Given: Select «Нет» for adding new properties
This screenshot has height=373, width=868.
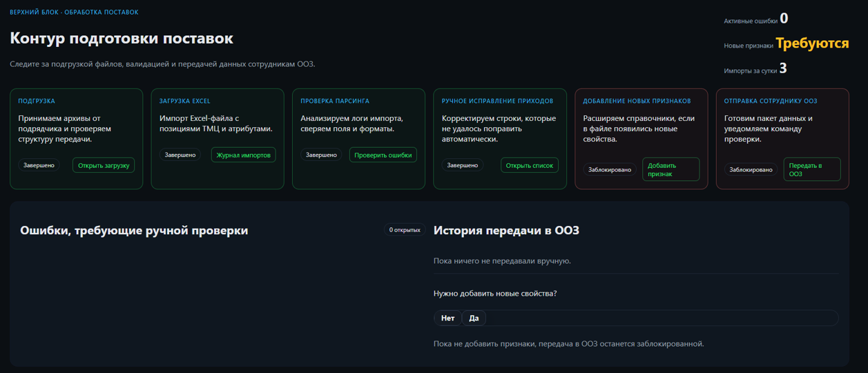Looking at the screenshot, I should [447, 318].
